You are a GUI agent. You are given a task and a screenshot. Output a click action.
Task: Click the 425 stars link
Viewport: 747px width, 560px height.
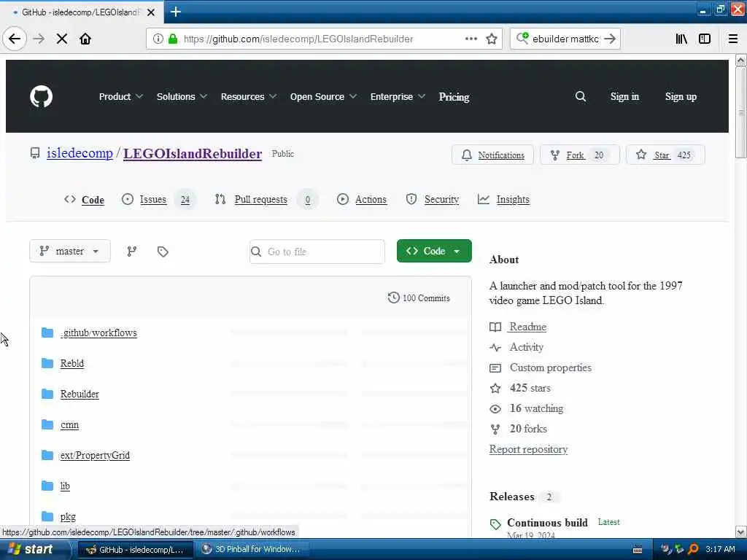(530, 388)
